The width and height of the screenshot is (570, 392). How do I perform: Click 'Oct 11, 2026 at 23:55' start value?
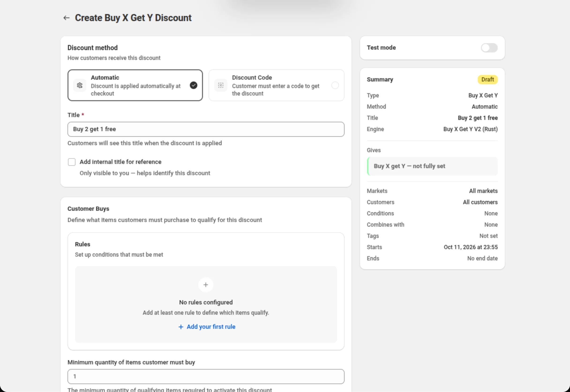coord(471,247)
